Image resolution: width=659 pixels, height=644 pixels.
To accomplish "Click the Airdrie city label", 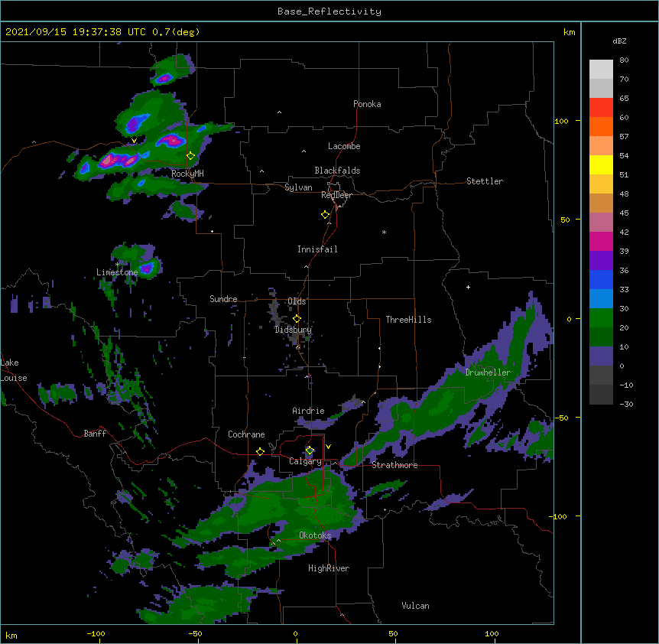I will pyautogui.click(x=308, y=411).
